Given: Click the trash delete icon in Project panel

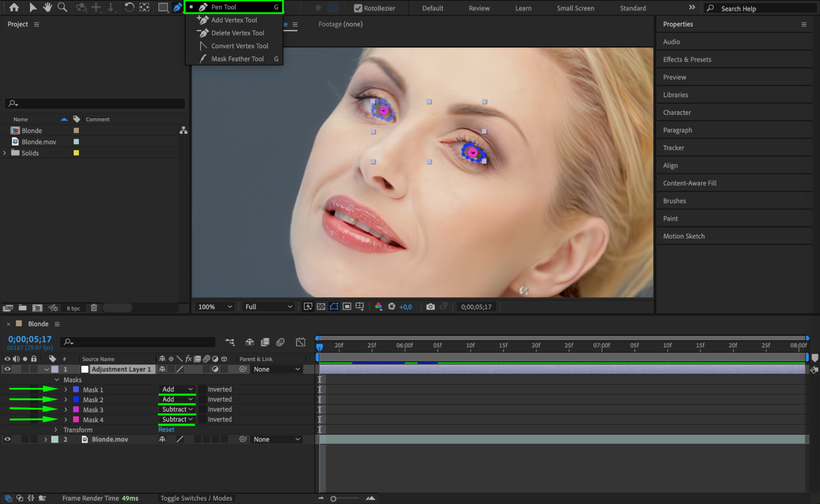Looking at the screenshot, I should pyautogui.click(x=94, y=308).
